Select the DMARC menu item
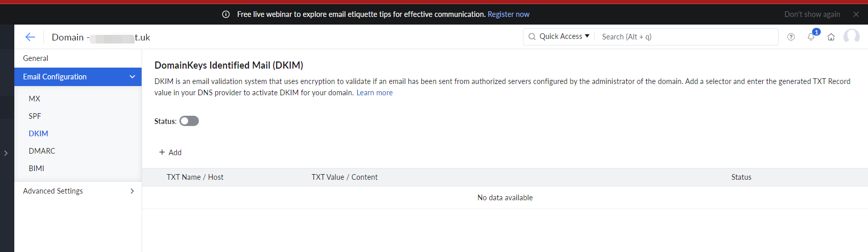The height and width of the screenshot is (252, 868). pyautogui.click(x=42, y=151)
